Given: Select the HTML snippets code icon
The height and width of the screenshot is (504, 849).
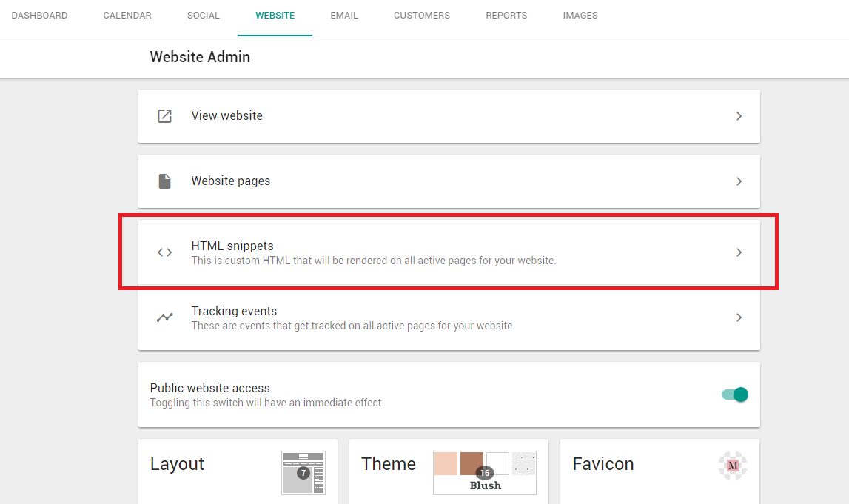Looking at the screenshot, I should (164, 252).
